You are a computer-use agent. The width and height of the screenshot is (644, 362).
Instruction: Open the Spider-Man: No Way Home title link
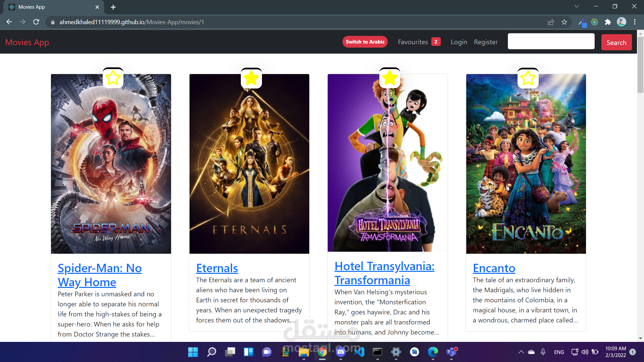[100, 275]
